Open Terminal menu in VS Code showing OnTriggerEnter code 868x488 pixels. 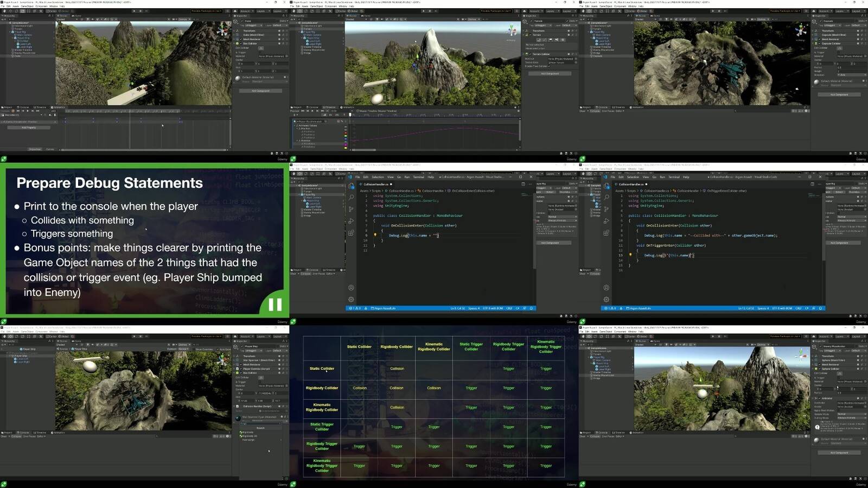tap(674, 177)
